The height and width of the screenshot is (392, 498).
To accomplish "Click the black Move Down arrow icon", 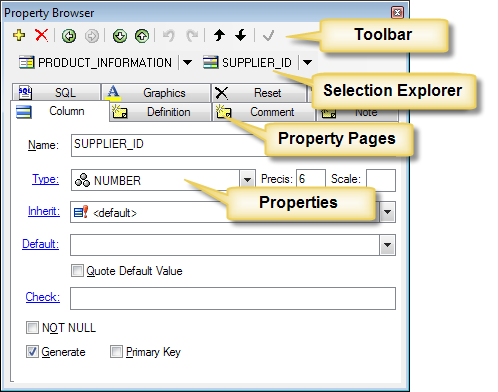I will point(240,35).
